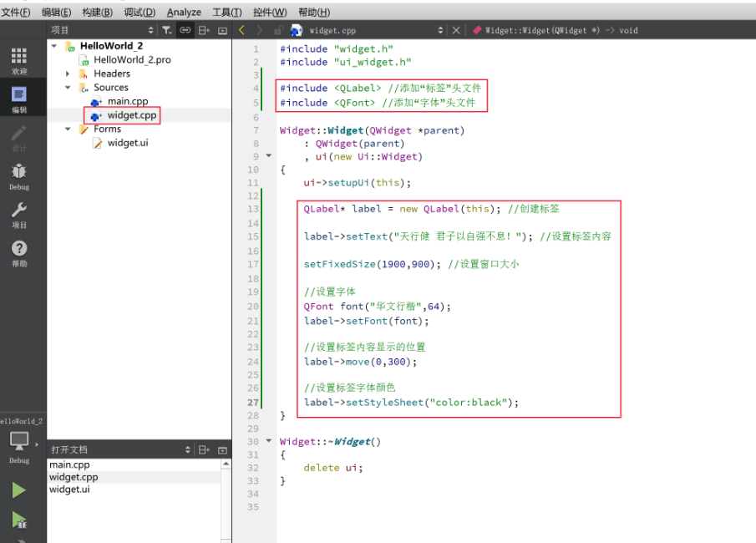Split the Open Documents panel

[x=205, y=449]
